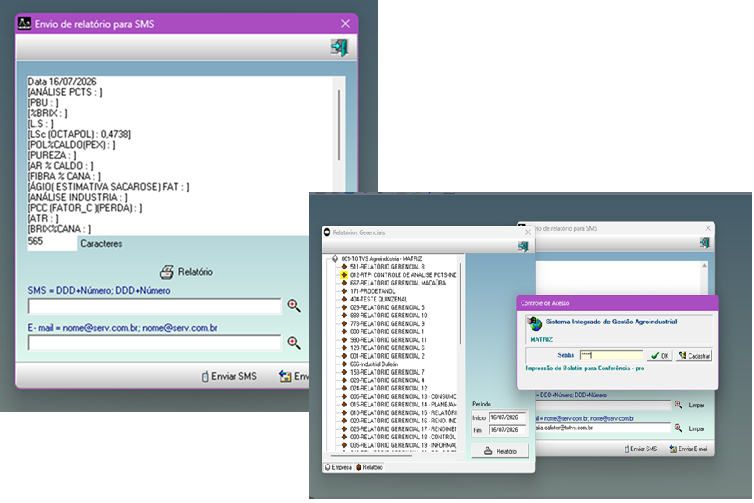Click Limpar next to the small SMS field
This screenshot has height=503, width=754.
(696, 405)
